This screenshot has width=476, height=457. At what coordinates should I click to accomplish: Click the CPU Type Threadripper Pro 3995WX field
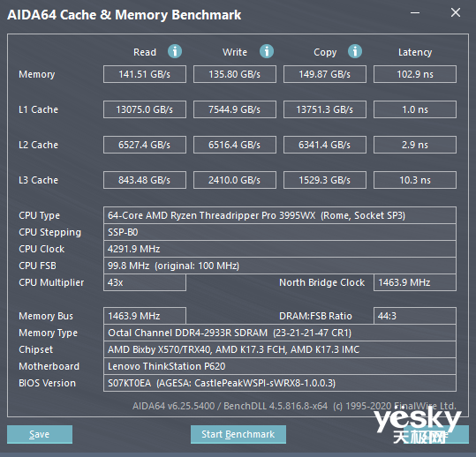pyautogui.click(x=280, y=215)
